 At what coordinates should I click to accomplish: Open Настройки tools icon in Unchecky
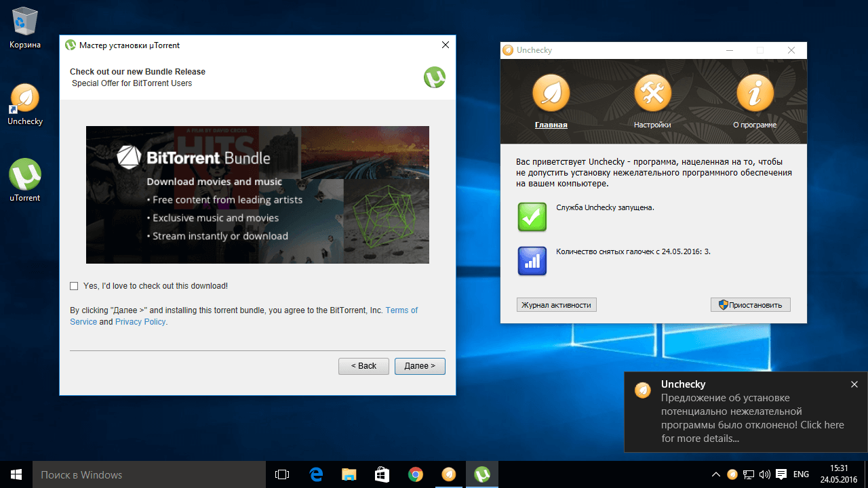coord(652,93)
